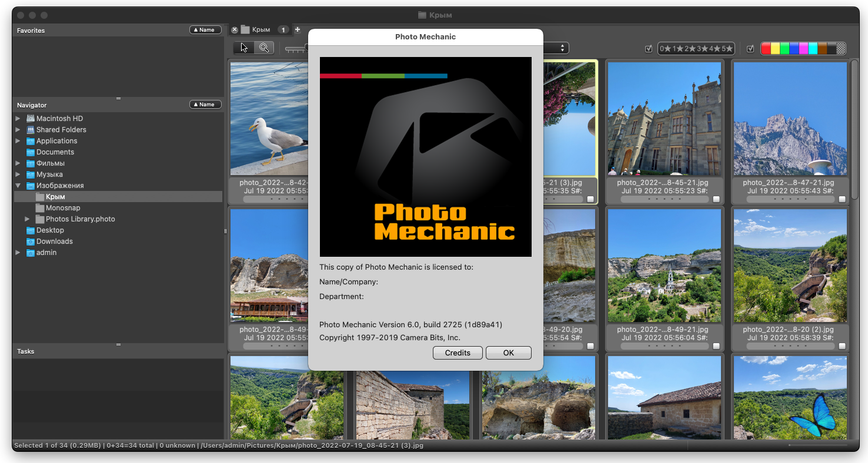
Task: Expand the Shared Folders tree node
Action: (x=18, y=130)
